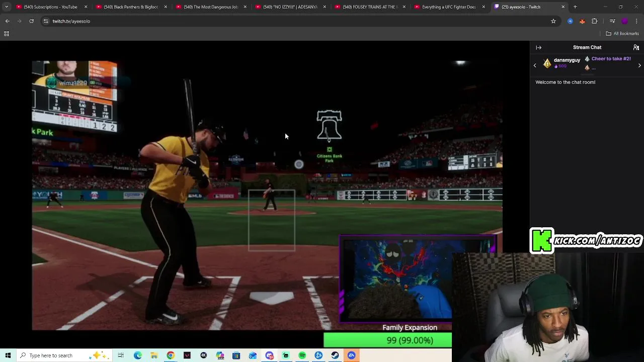Click dansmyguy top cheerer name
Viewport: 644px width, 362px height.
tap(567, 60)
